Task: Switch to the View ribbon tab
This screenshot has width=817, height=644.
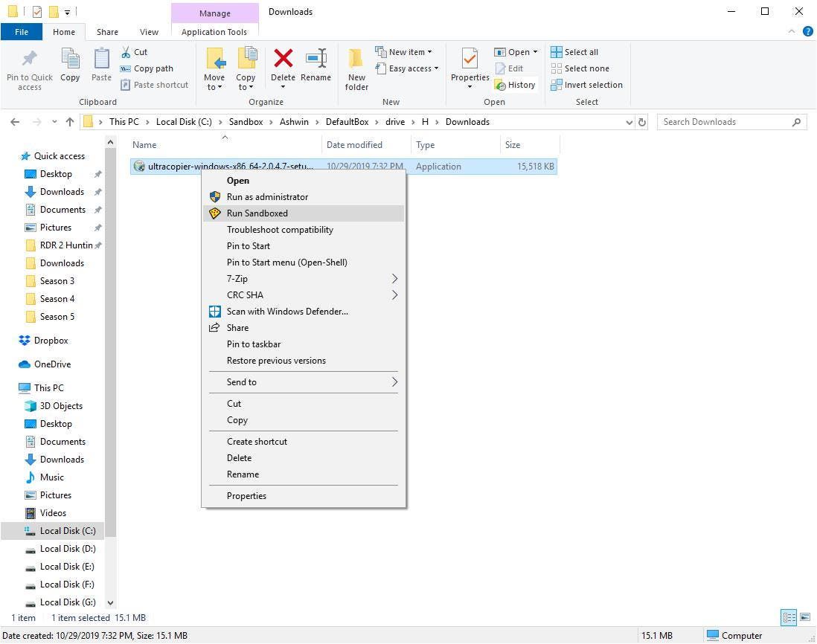Action: [149, 32]
